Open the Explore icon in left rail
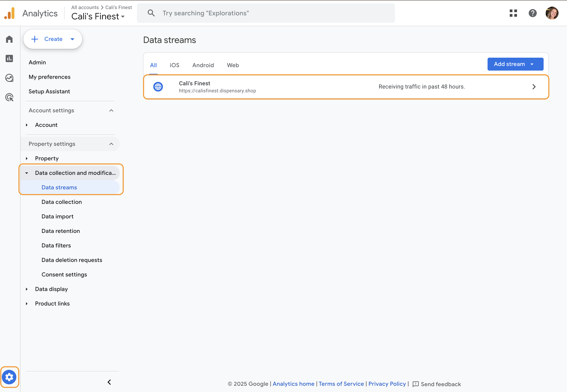This screenshot has height=392, width=567. (9, 78)
